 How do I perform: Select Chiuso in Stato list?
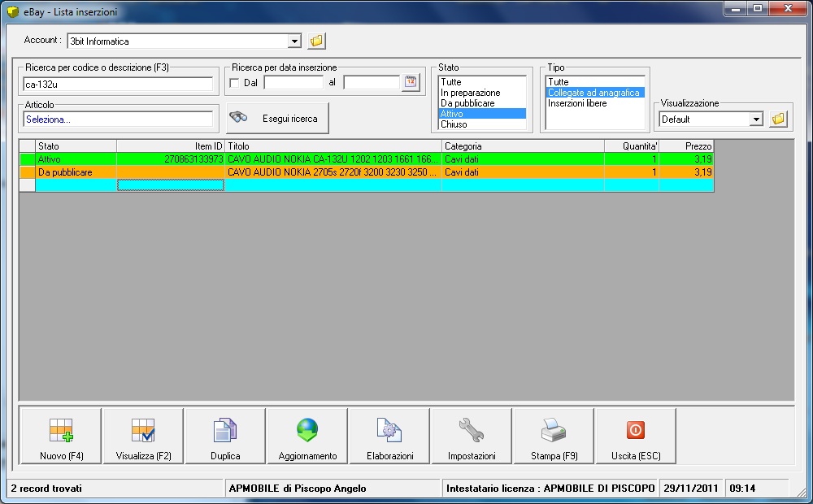click(482, 124)
